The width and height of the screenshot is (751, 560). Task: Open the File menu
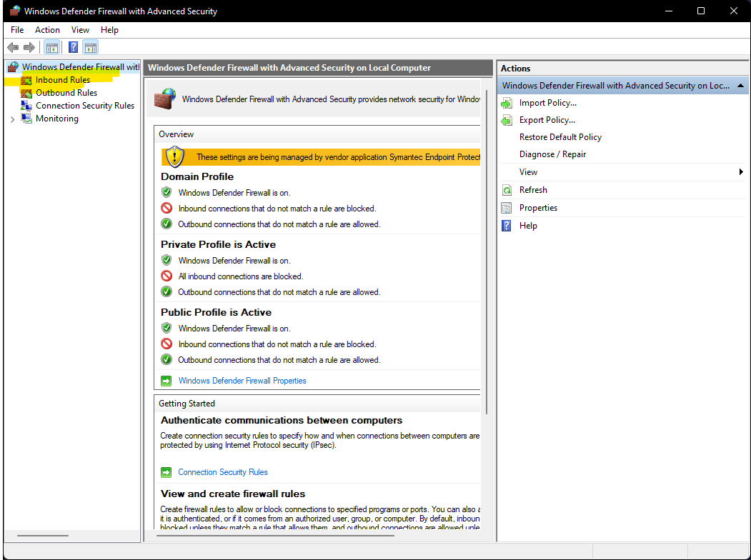[17, 30]
